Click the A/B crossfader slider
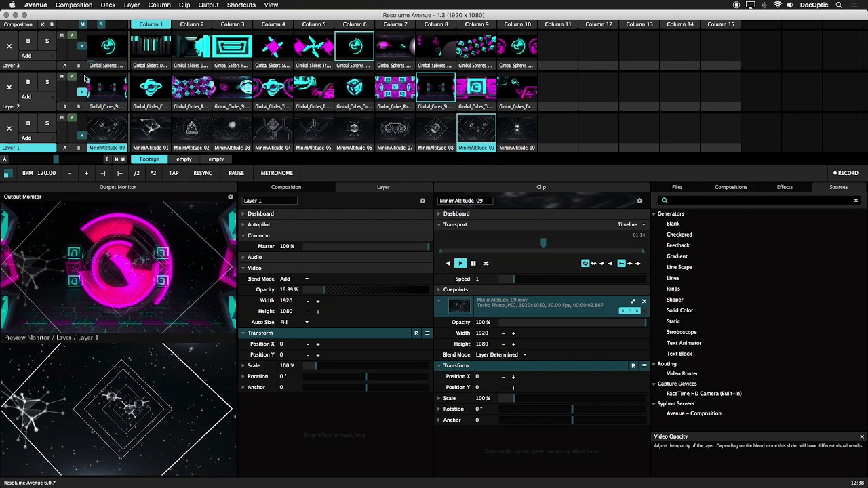868x488 pixels. (56, 159)
